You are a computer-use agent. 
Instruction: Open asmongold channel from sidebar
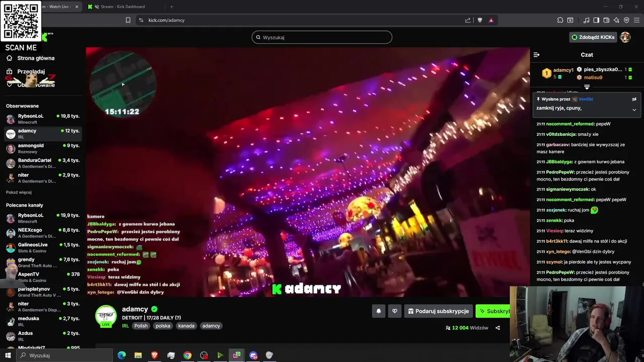[43, 148]
